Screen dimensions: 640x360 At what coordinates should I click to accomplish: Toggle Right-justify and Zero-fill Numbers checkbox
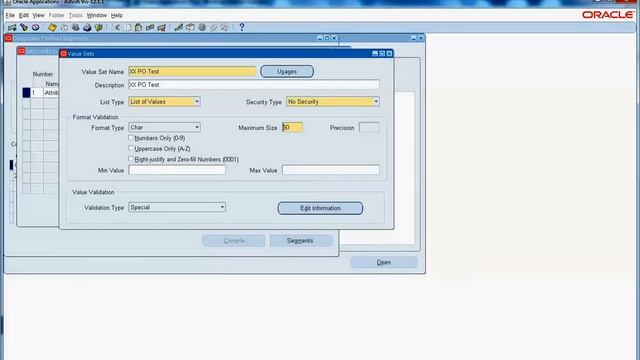131,159
